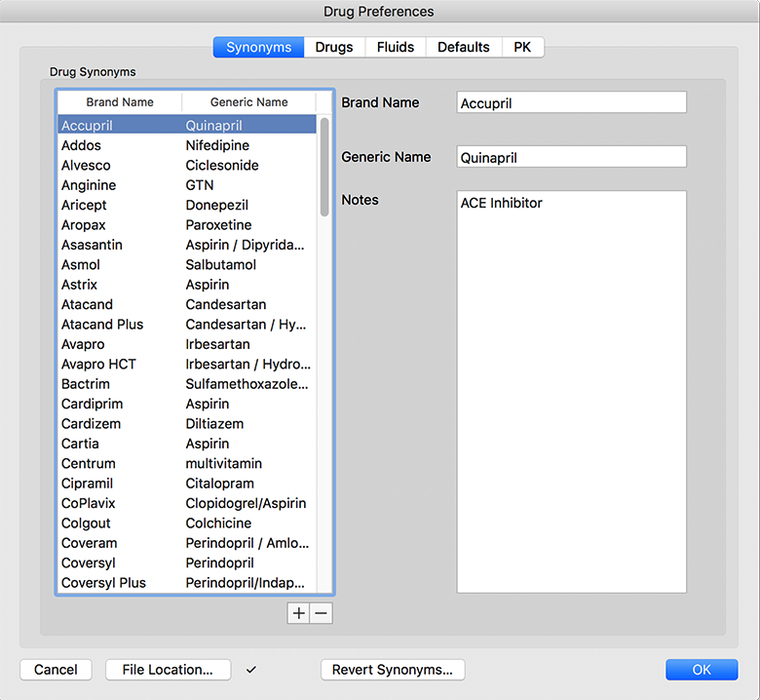Click Clopidogrel/Aspirin generic name cell
This screenshot has width=760, height=700.
246,503
